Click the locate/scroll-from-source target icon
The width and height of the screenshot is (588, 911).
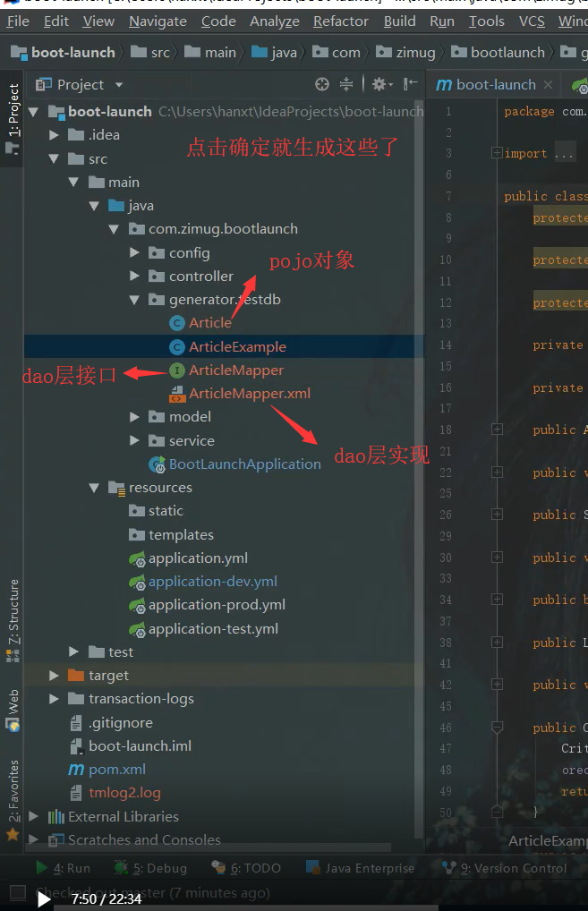(322, 85)
